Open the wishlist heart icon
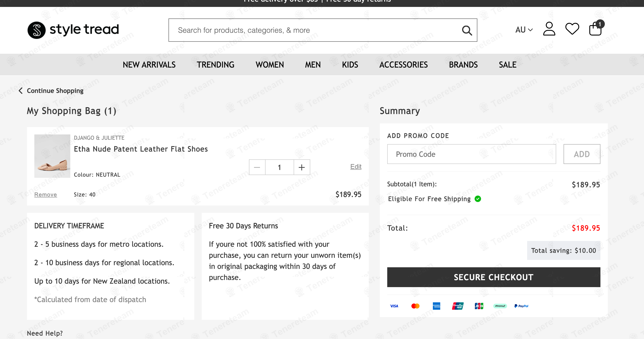The width and height of the screenshot is (644, 339). pyautogui.click(x=572, y=29)
